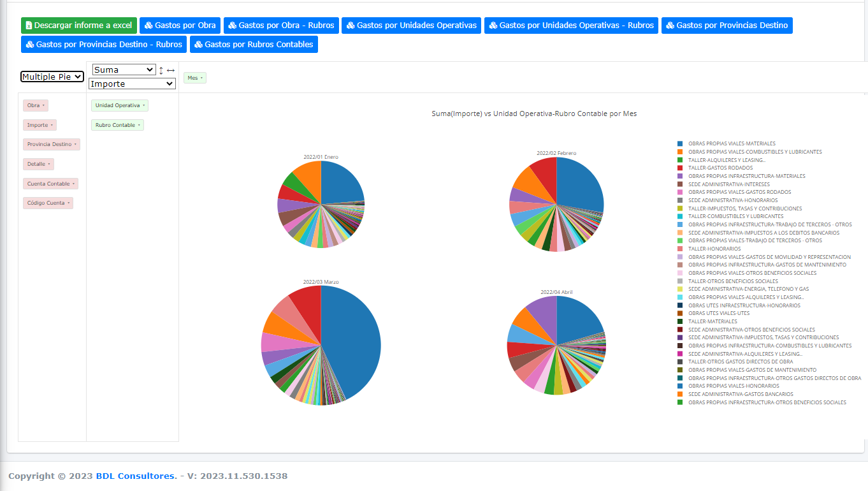Click the horizontal column-order sort arrow
Image resolution: width=868 pixels, height=491 pixels.
171,70
